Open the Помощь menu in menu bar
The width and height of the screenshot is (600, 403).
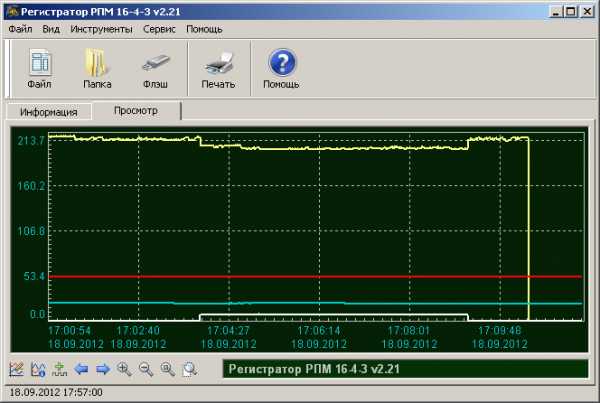coord(204,29)
